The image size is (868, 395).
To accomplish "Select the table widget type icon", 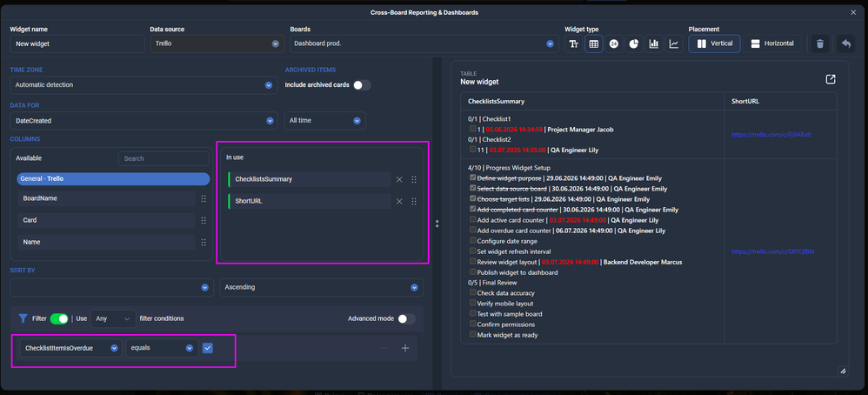I will point(593,44).
